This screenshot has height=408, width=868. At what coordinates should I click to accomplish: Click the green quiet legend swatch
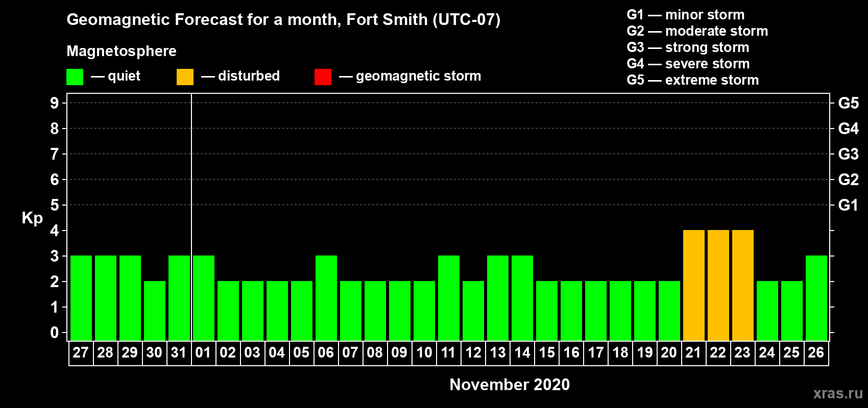click(75, 77)
